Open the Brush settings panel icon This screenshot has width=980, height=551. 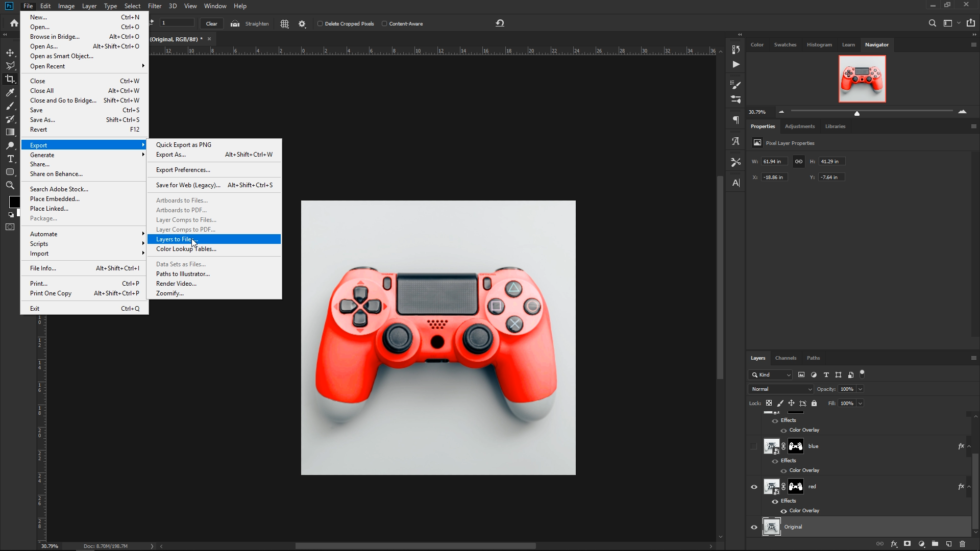(736, 85)
